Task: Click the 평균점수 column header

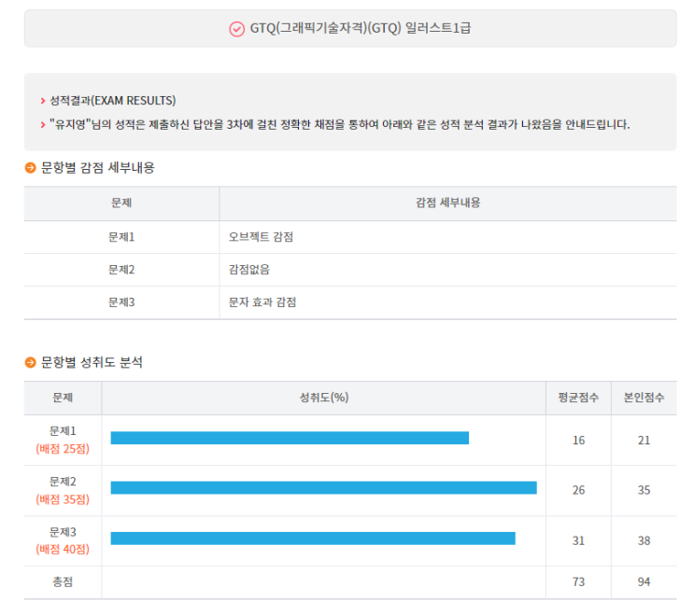Action: coord(578,397)
